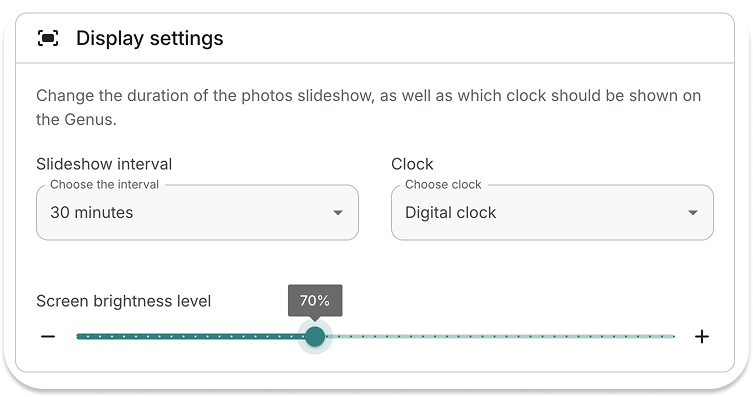Decrease brightness with the minus icon
This screenshot has width=753, height=397.
pyautogui.click(x=48, y=337)
